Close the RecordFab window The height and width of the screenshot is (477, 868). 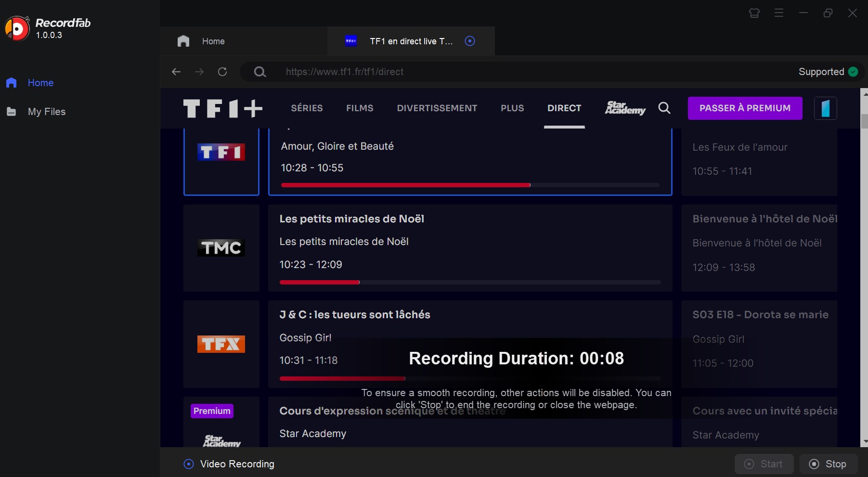853,13
